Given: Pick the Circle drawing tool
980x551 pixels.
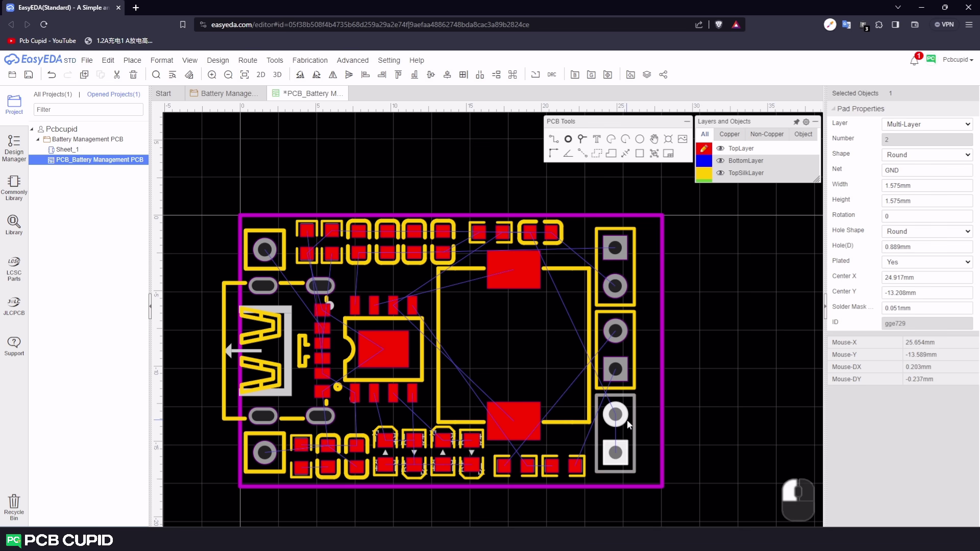Looking at the screenshot, I should (x=640, y=139).
